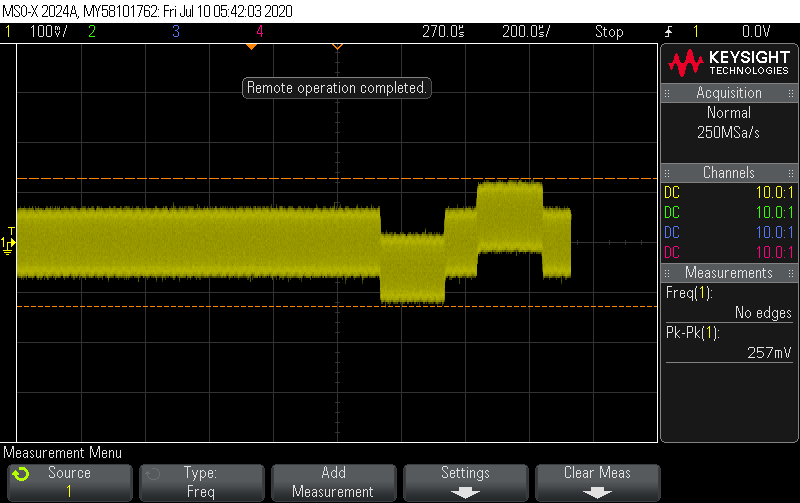Click the Measurements panel left grip icon
Screen dimensions: 800x503
click(x=667, y=273)
